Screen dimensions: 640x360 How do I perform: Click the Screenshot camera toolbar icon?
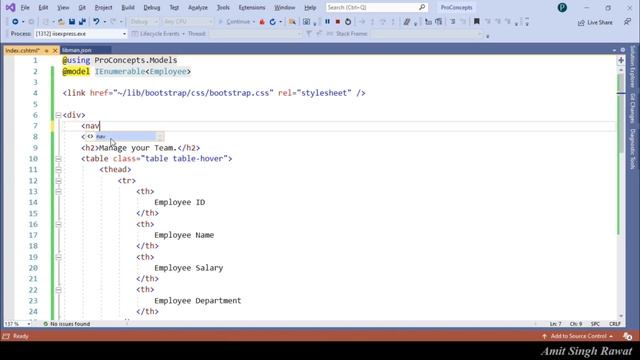click(307, 22)
